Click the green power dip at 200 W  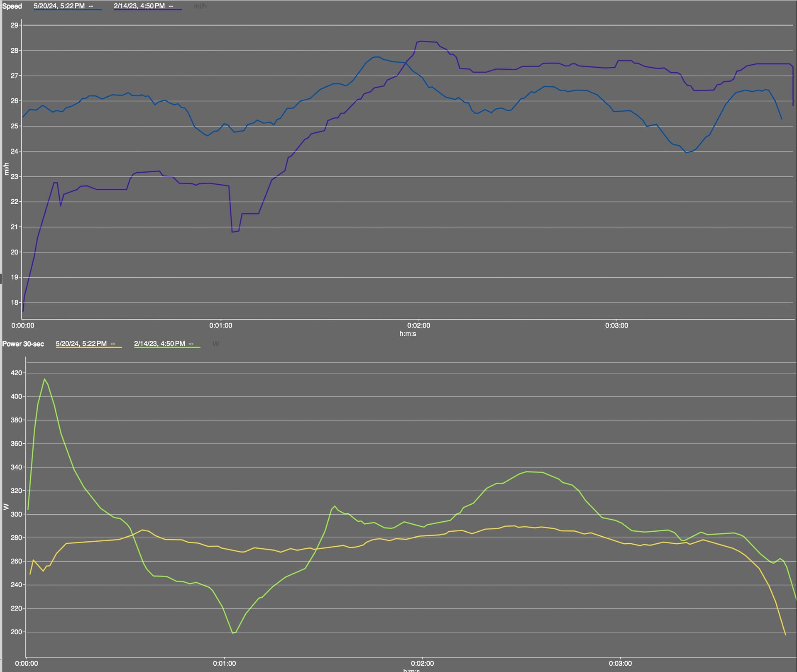point(233,633)
